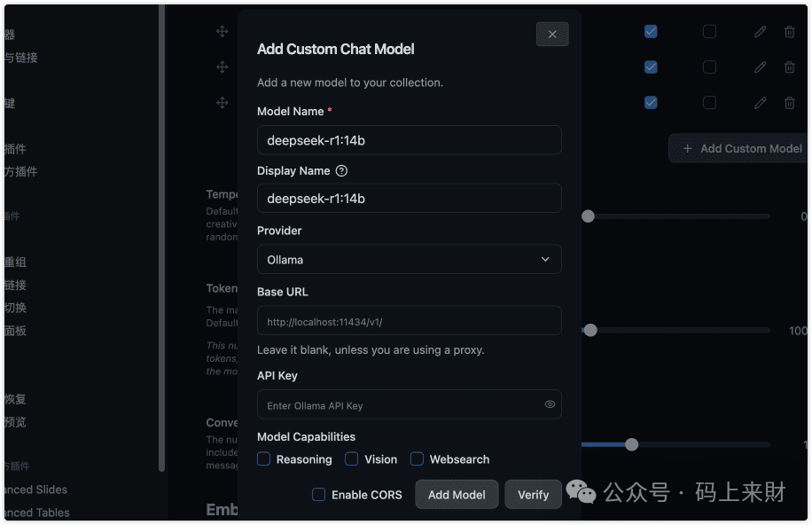Image resolution: width=812 pixels, height=525 pixels.
Task: Open the 重组 sidebar settings item
Action: 15,262
